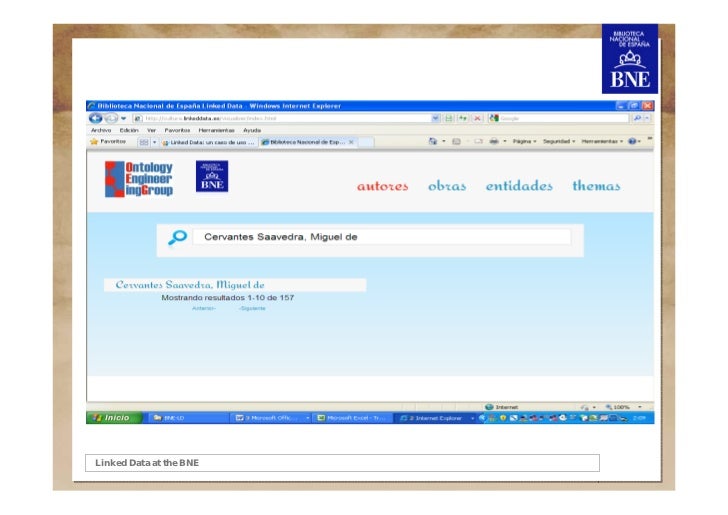The image size is (728, 515).
Task: Click the Read Mail icon in command bar
Action: click(478, 141)
